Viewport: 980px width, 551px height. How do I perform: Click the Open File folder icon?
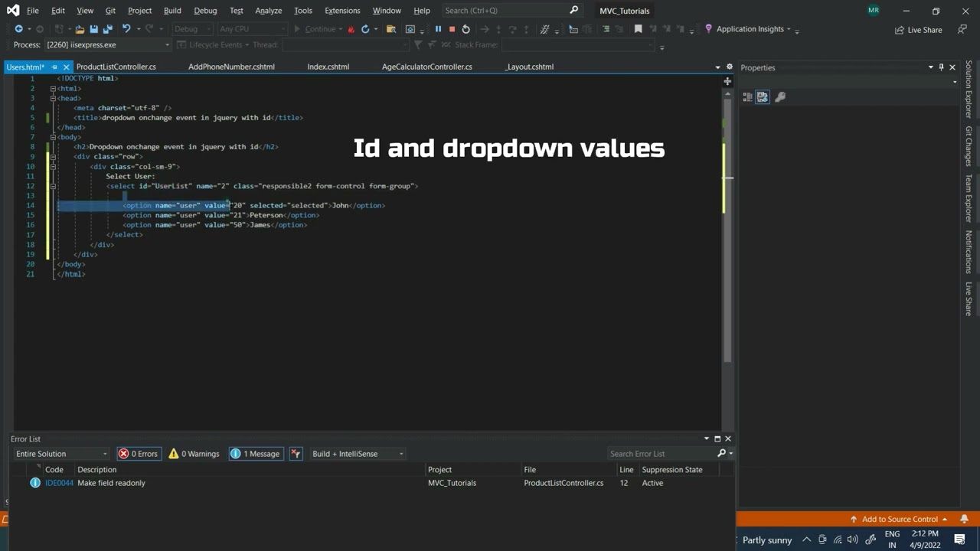80,29
